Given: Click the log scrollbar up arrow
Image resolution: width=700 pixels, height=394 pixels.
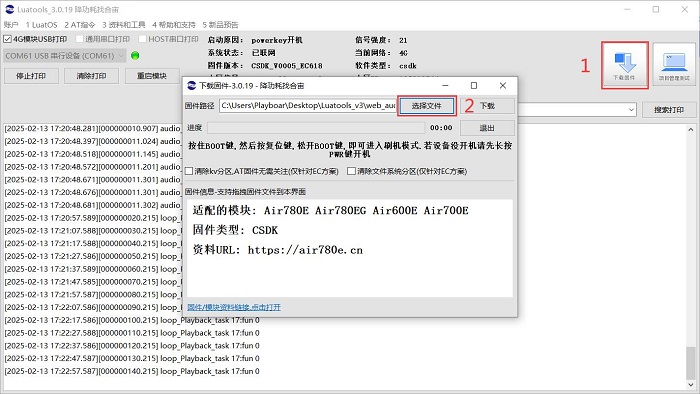Looking at the screenshot, I should 691,129.
